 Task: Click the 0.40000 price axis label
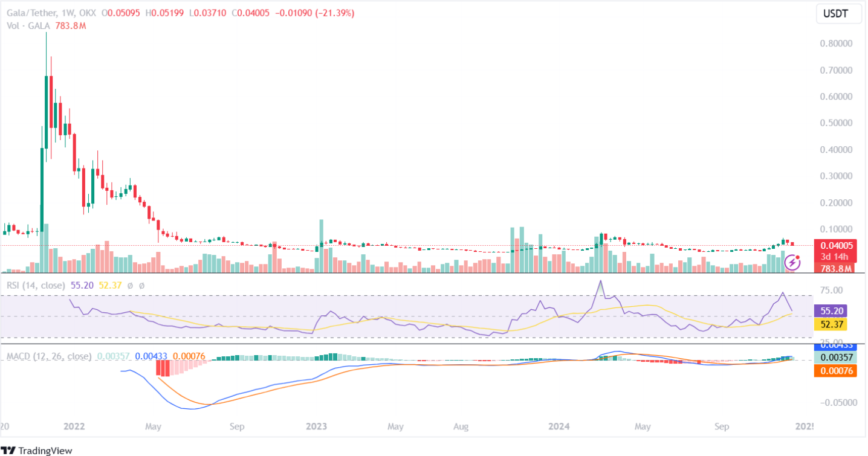(x=837, y=150)
